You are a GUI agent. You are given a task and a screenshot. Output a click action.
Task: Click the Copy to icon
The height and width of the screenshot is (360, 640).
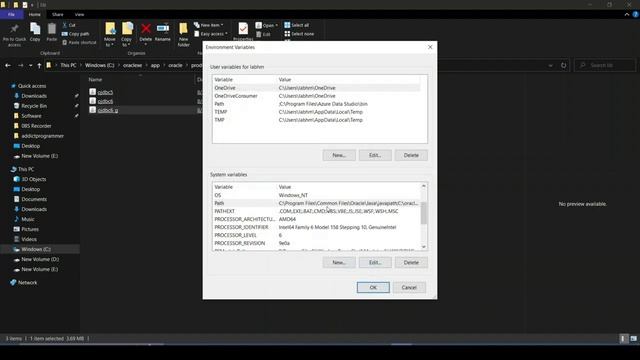point(127,29)
